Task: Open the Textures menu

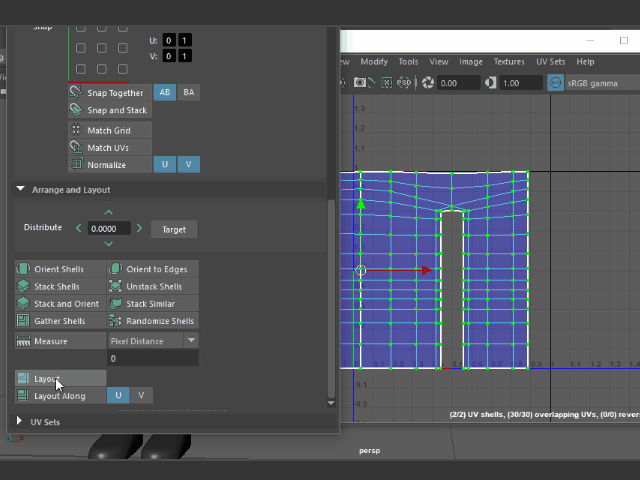Action: (508, 62)
